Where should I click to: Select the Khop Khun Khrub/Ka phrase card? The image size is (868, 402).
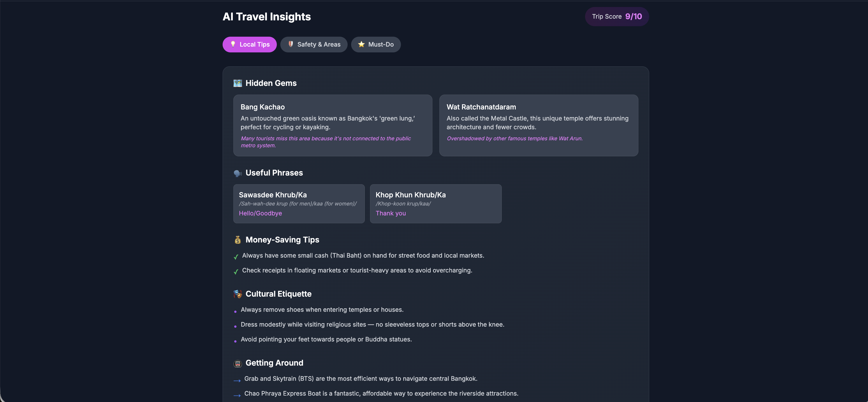(435, 203)
